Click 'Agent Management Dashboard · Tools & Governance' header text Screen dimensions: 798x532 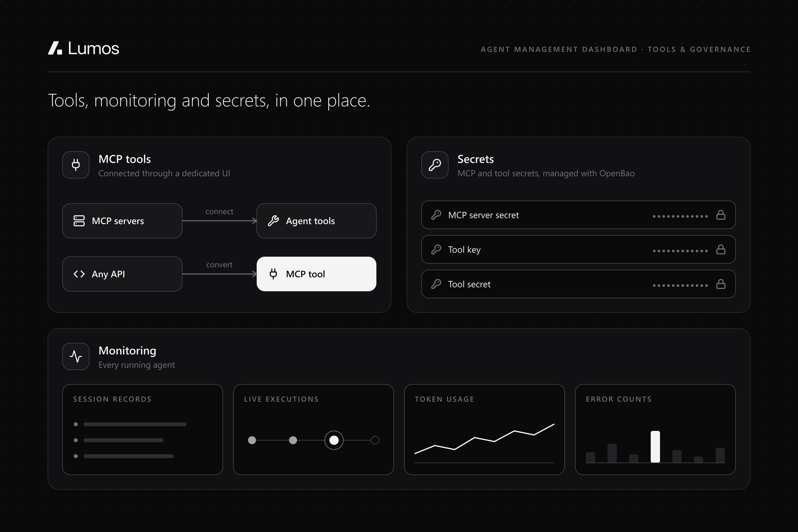(616, 49)
